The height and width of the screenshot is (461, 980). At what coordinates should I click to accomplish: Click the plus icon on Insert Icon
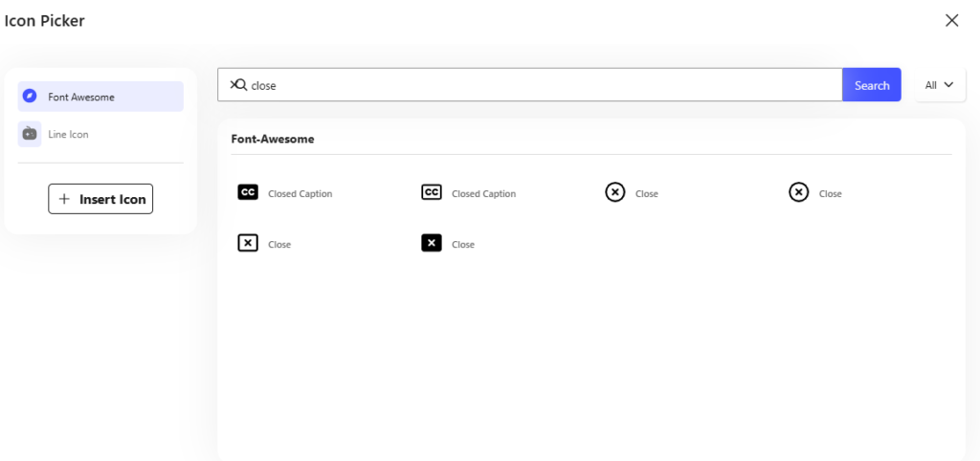click(x=64, y=199)
